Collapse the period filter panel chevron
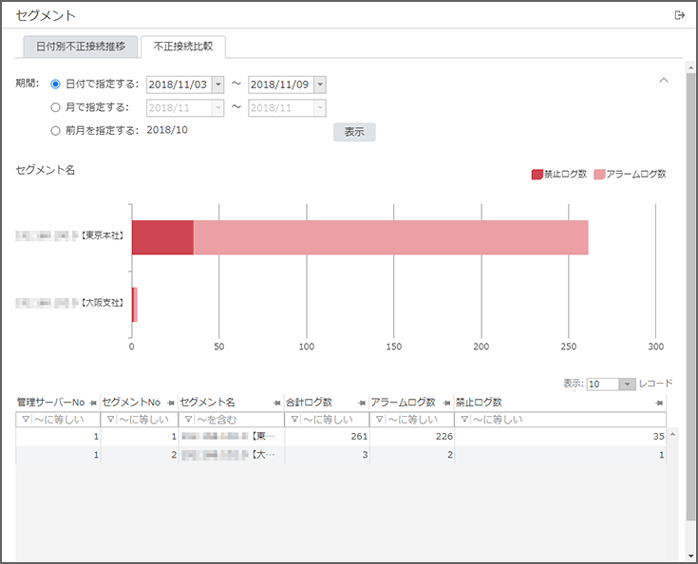 (664, 80)
